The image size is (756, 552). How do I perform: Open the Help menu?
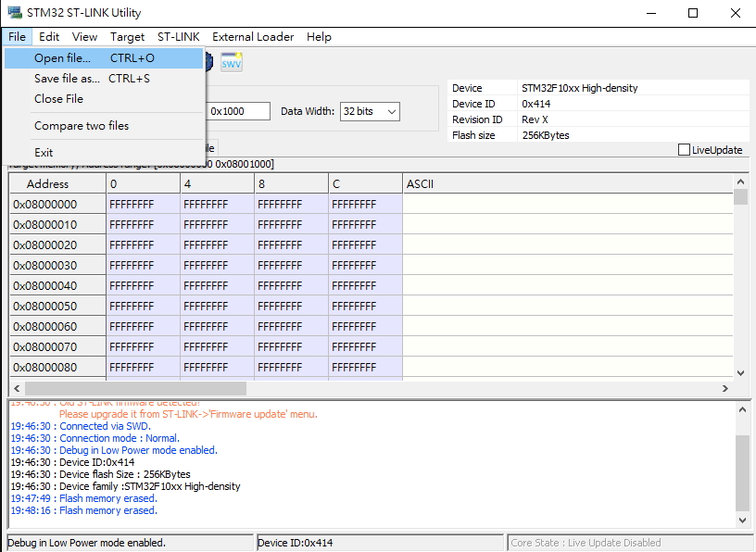pyautogui.click(x=319, y=37)
